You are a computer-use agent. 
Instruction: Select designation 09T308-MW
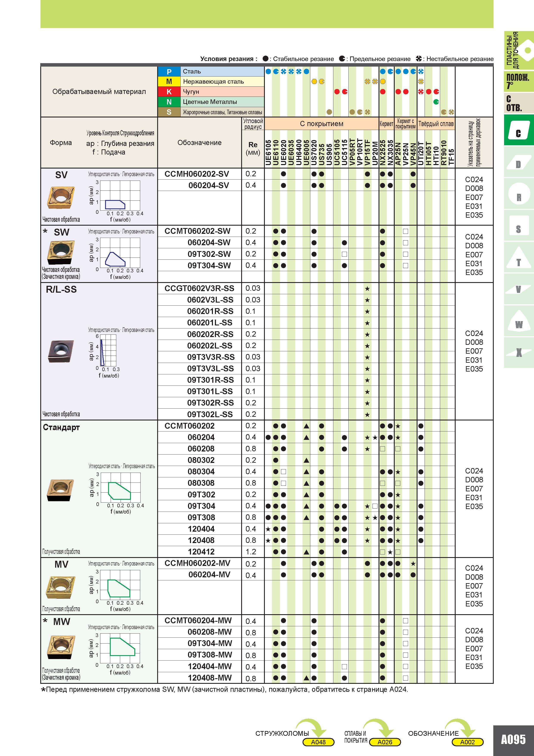tap(210, 654)
